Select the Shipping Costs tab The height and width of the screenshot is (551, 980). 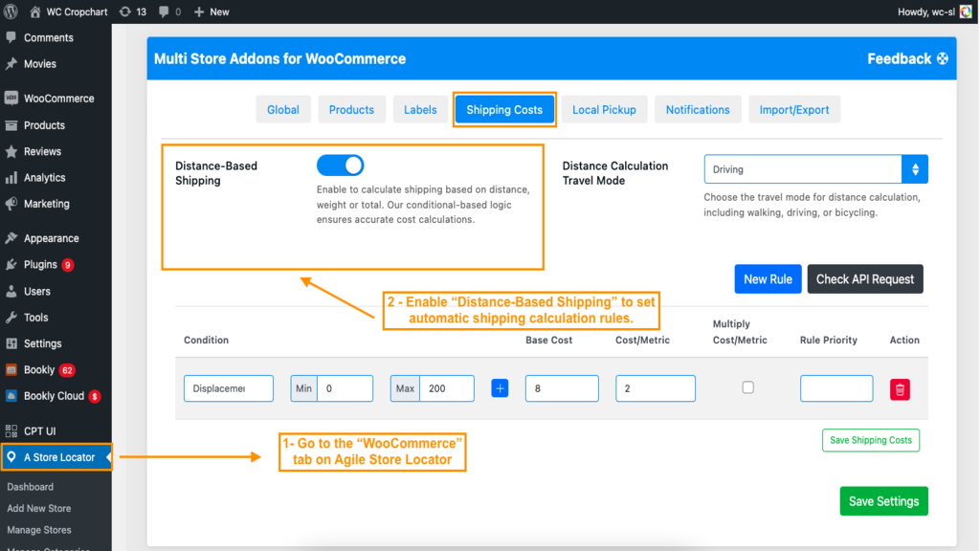(x=504, y=110)
